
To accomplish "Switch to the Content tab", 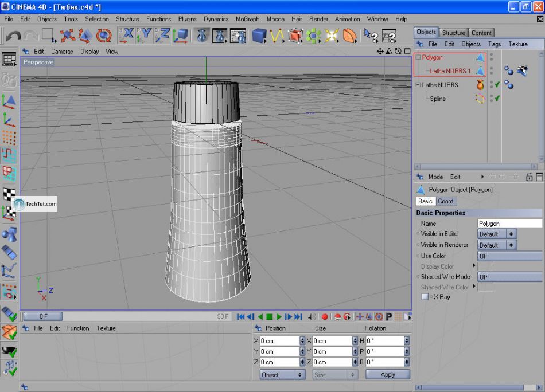I will pyautogui.click(x=481, y=33).
